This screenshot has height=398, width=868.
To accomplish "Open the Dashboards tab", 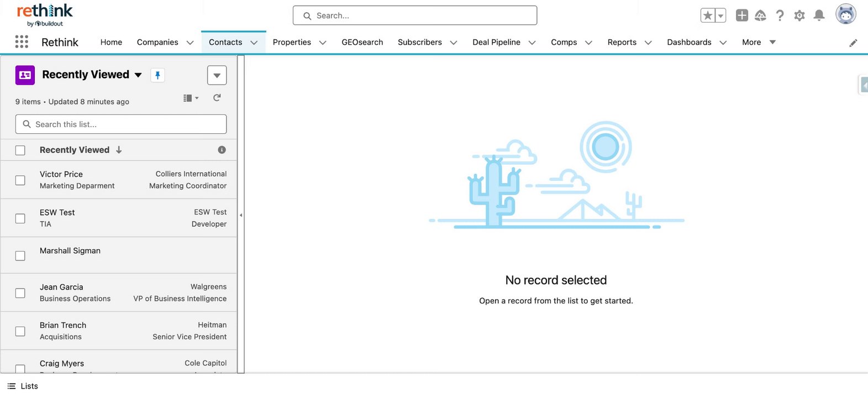I will coord(690,42).
